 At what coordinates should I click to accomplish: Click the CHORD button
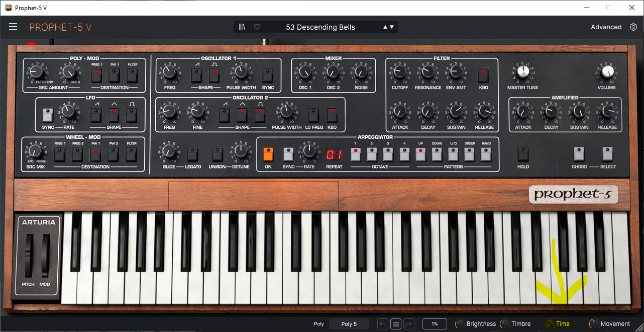[x=579, y=154]
